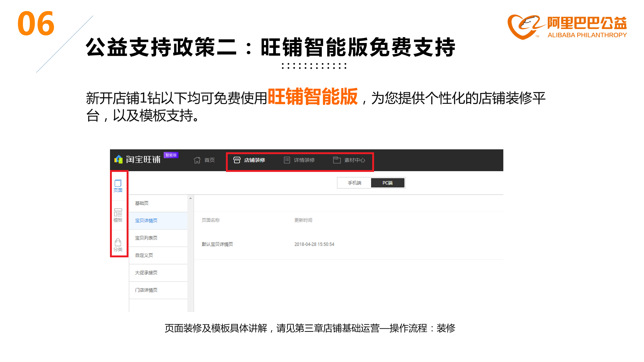Open the 店铺装修 shop icon
The width and height of the screenshot is (644, 362).
(237, 160)
